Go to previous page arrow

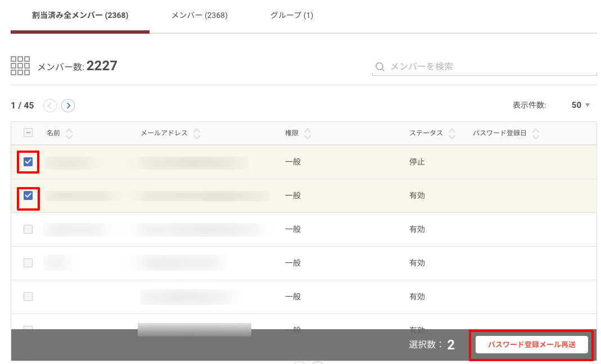(x=50, y=106)
